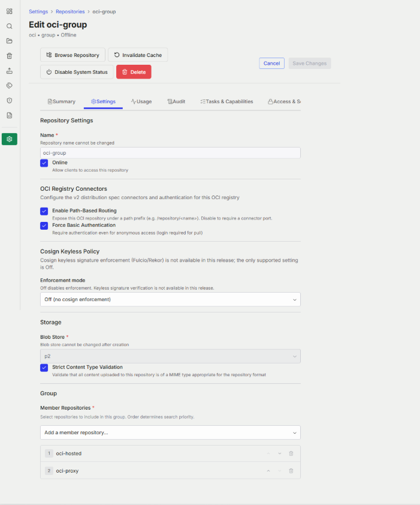420x505 pixels.
Task: Open the tags icon in sidebar
Action: 10,85
